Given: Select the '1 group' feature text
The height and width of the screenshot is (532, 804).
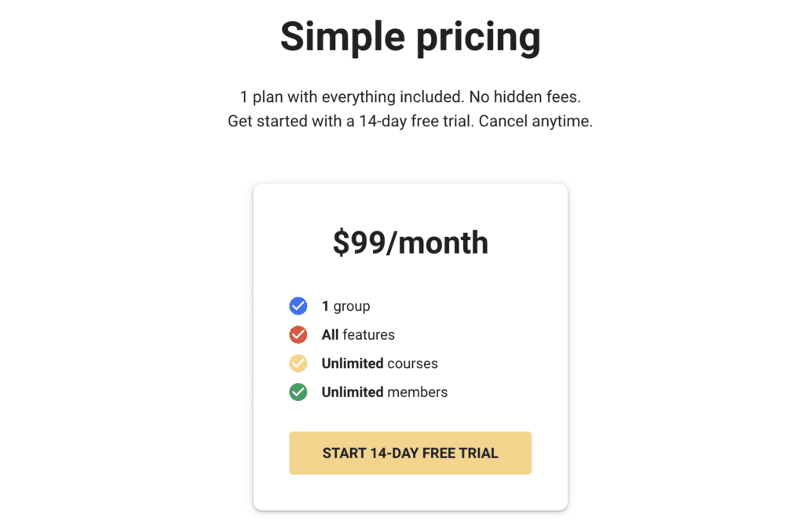Looking at the screenshot, I should pos(345,307).
